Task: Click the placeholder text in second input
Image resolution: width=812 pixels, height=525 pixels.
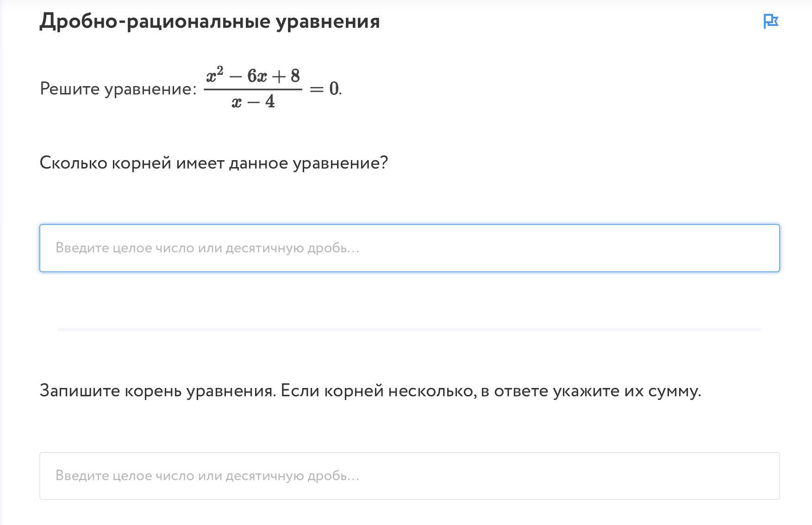Action: [x=207, y=476]
